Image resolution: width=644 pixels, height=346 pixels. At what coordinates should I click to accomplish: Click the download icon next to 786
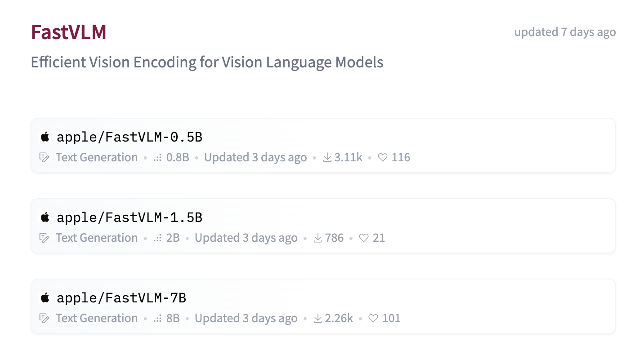coord(318,238)
